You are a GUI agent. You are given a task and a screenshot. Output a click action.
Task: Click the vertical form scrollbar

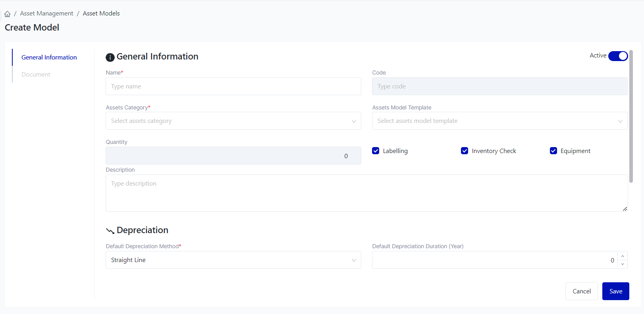click(x=631, y=116)
